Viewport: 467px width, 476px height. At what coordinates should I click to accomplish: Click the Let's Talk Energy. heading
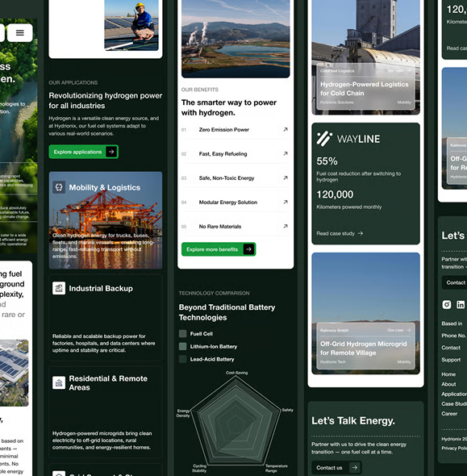[x=353, y=421]
